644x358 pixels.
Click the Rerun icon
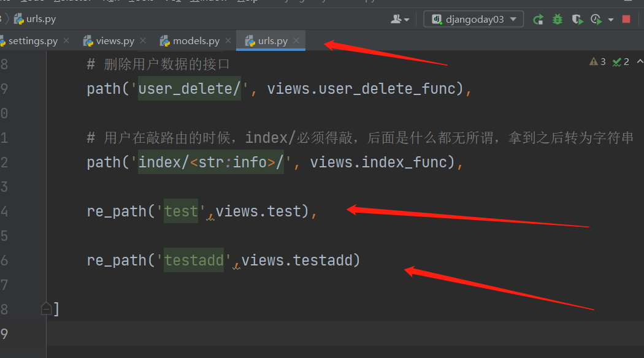(x=538, y=19)
